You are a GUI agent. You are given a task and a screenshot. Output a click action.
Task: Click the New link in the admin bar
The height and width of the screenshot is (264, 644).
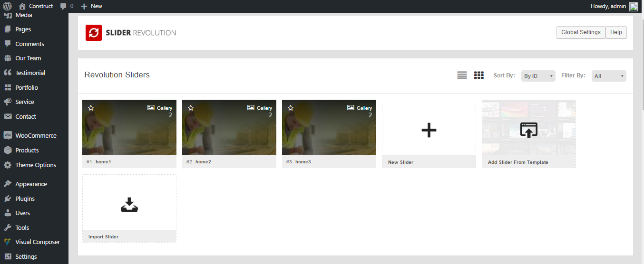tap(97, 6)
